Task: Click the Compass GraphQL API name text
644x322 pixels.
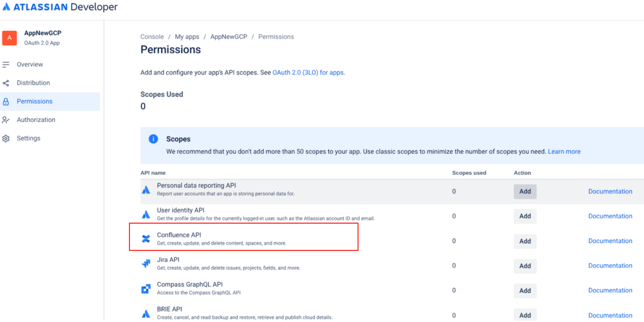Action: tap(190, 284)
